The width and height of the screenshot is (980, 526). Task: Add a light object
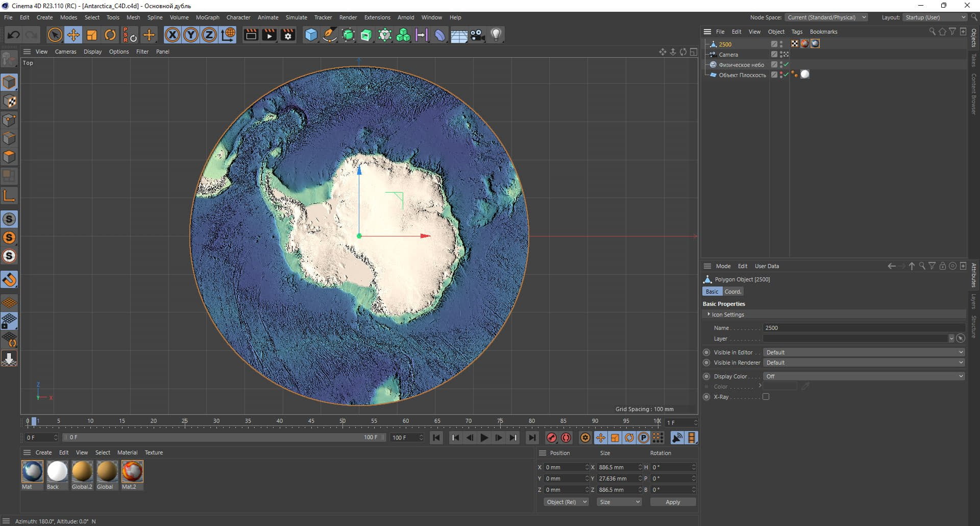(x=496, y=35)
